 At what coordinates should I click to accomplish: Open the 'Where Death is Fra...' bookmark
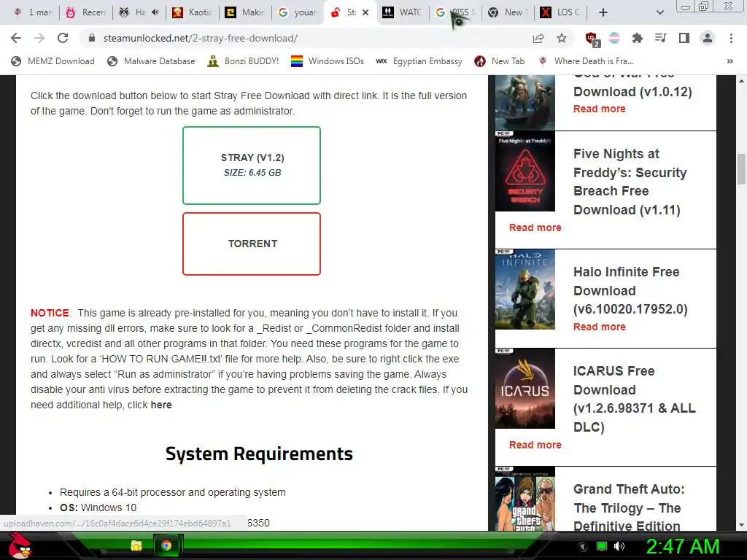(x=586, y=61)
